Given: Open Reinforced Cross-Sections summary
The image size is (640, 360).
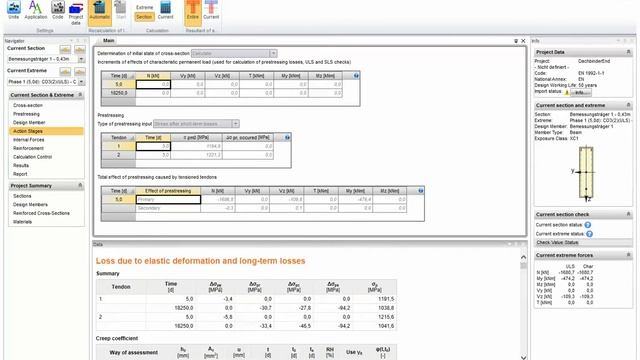Looking at the screenshot, I should [x=41, y=213].
